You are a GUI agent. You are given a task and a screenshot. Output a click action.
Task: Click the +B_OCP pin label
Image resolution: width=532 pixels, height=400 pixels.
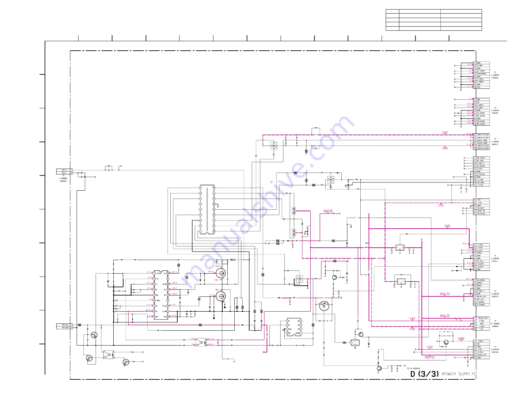(480, 267)
